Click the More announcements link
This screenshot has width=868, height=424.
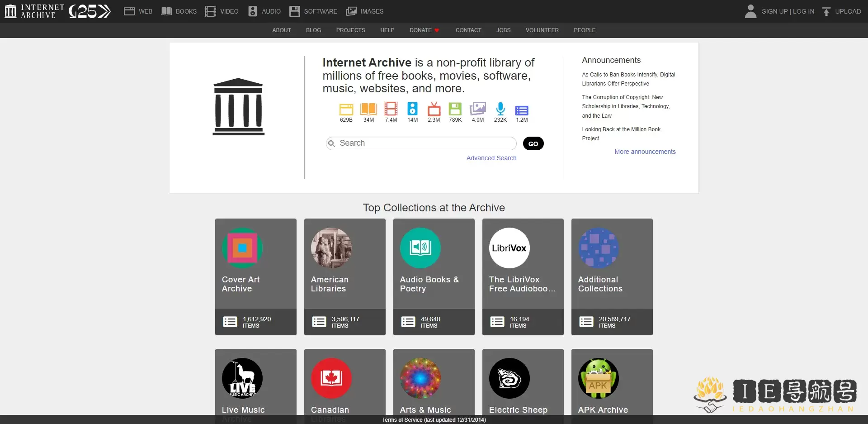645,152
